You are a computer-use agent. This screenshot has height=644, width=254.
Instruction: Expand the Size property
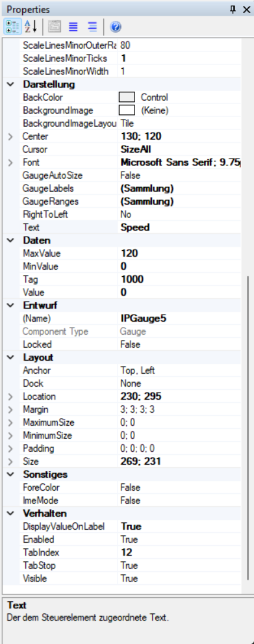(x=10, y=461)
